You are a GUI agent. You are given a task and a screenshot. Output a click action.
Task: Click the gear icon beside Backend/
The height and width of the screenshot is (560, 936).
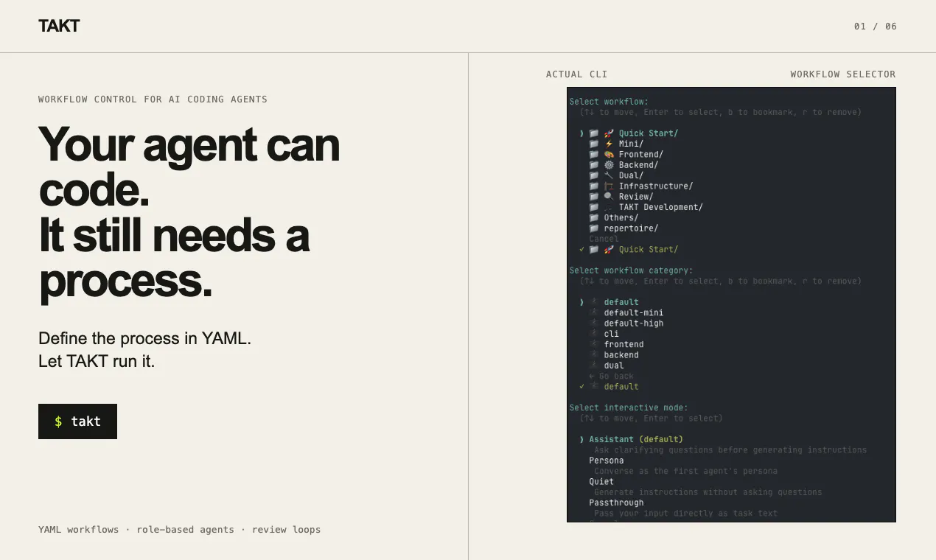click(x=609, y=165)
